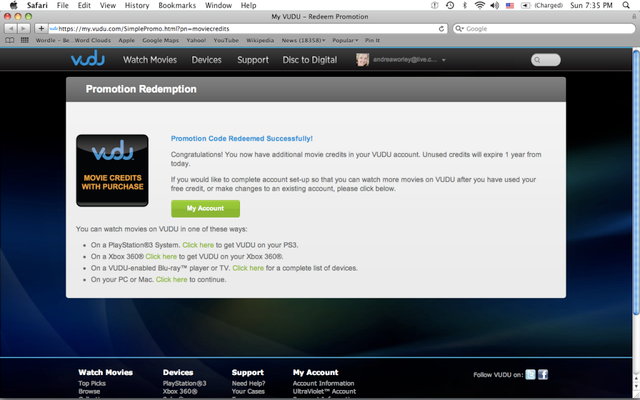Open footer Account Information link
640x400 pixels.
[x=323, y=383]
